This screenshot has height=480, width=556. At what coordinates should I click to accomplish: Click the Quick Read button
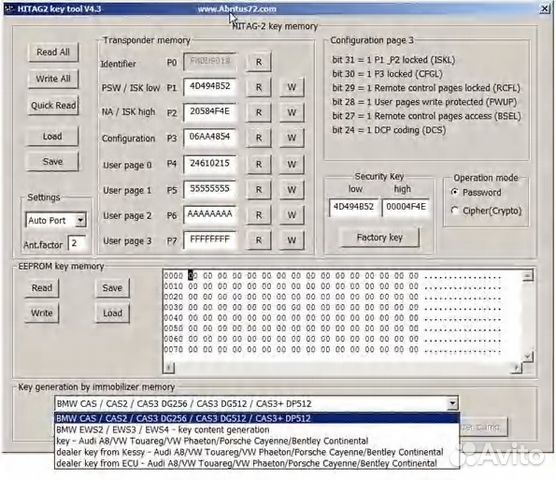[53, 105]
